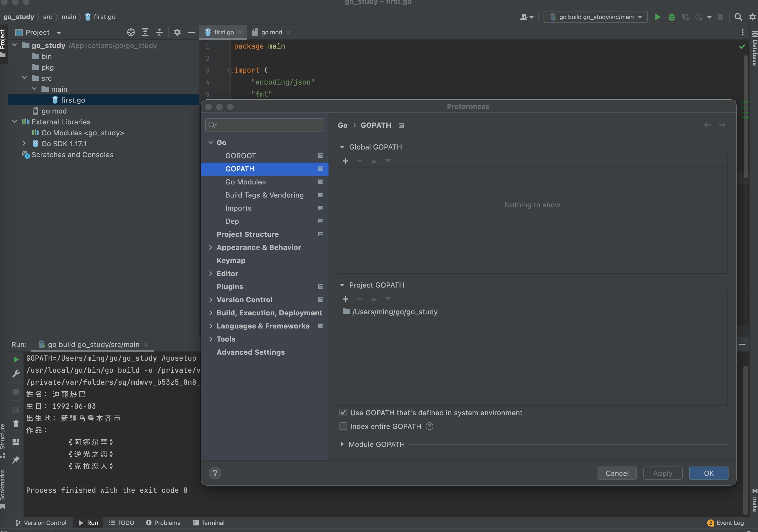Expand Go SDK 1.17.1 tree node
The width and height of the screenshot is (758, 532).
pos(24,144)
